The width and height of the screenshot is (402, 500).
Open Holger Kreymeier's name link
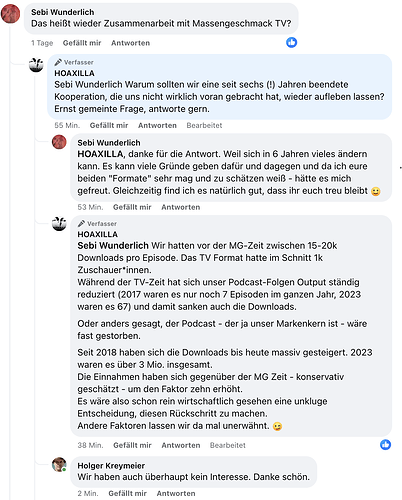click(x=111, y=466)
